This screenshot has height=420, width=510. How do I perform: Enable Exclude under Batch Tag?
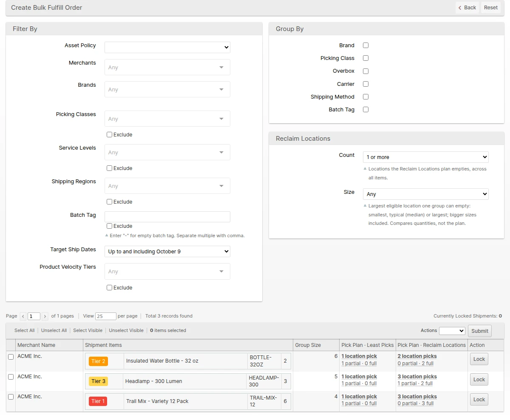(109, 226)
